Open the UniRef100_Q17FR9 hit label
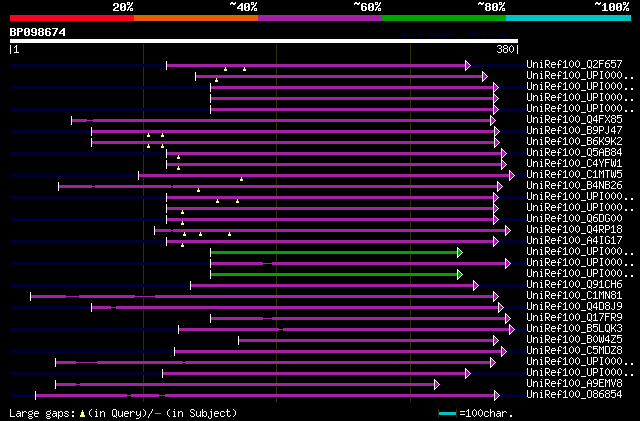The image size is (640, 421). [574, 317]
